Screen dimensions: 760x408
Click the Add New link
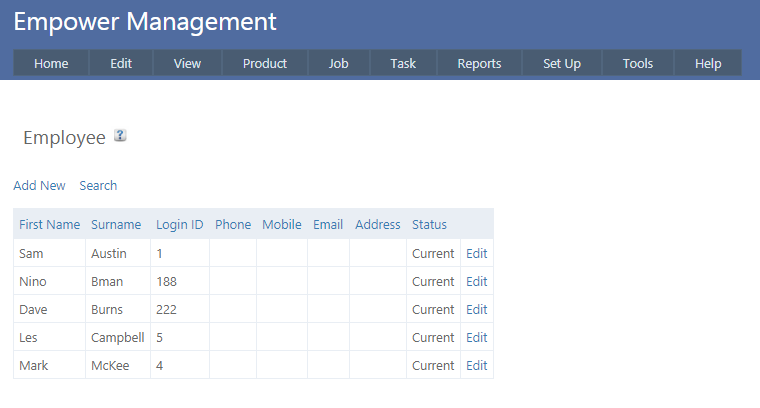pos(39,185)
